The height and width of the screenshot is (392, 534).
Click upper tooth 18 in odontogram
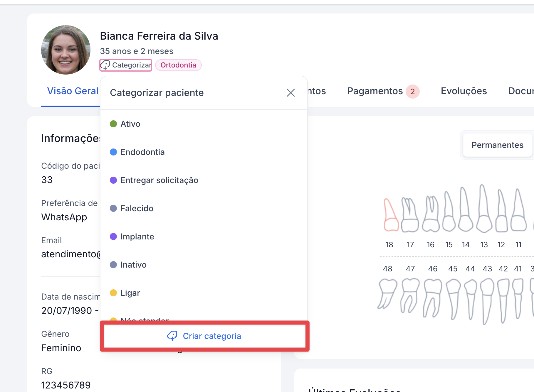(391, 216)
